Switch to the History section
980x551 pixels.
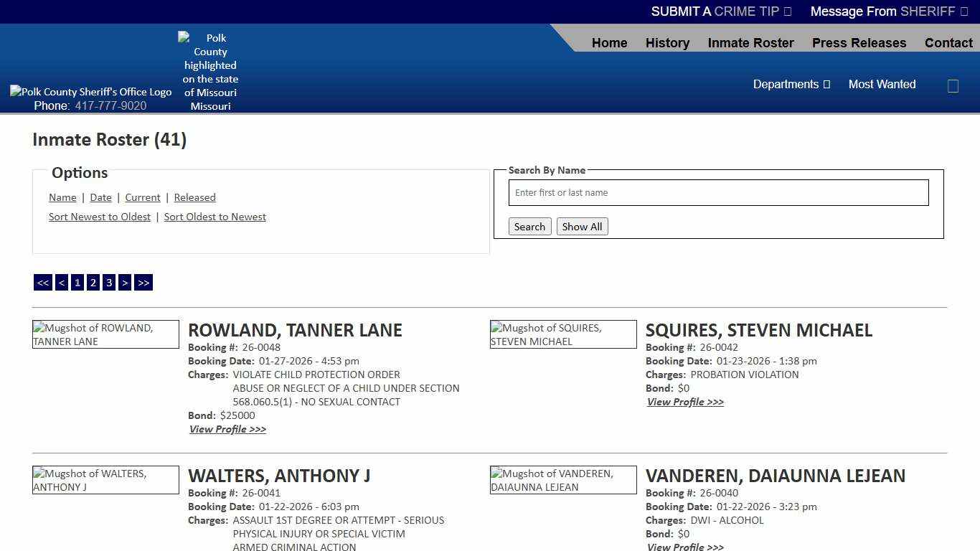point(667,43)
